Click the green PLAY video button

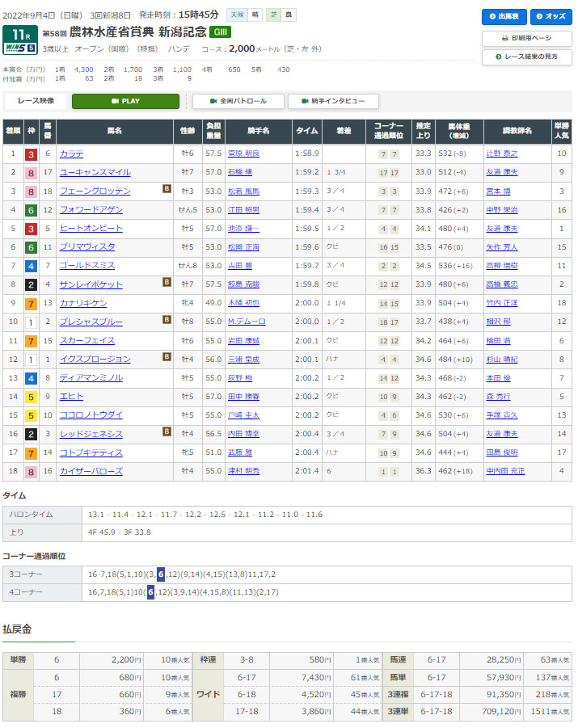point(125,101)
